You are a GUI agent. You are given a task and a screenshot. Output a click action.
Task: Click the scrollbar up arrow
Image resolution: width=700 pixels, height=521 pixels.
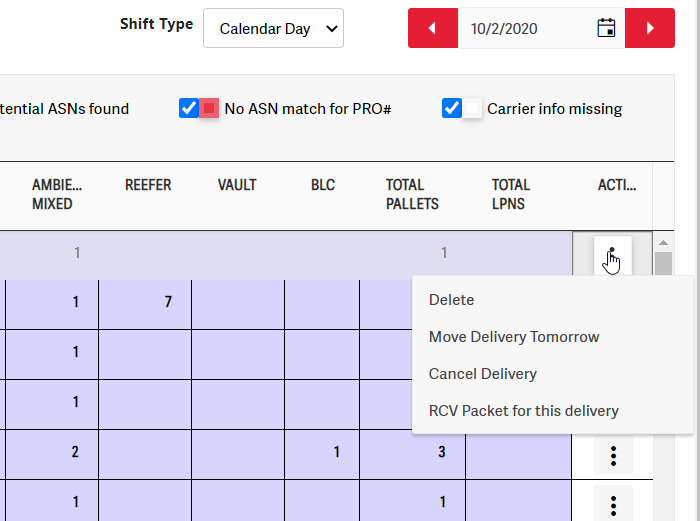coord(663,243)
